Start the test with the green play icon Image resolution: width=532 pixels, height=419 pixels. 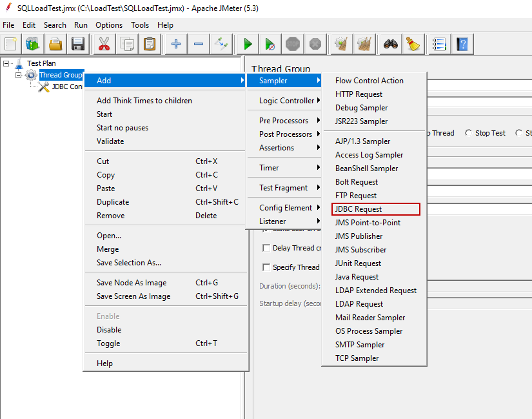click(x=248, y=44)
